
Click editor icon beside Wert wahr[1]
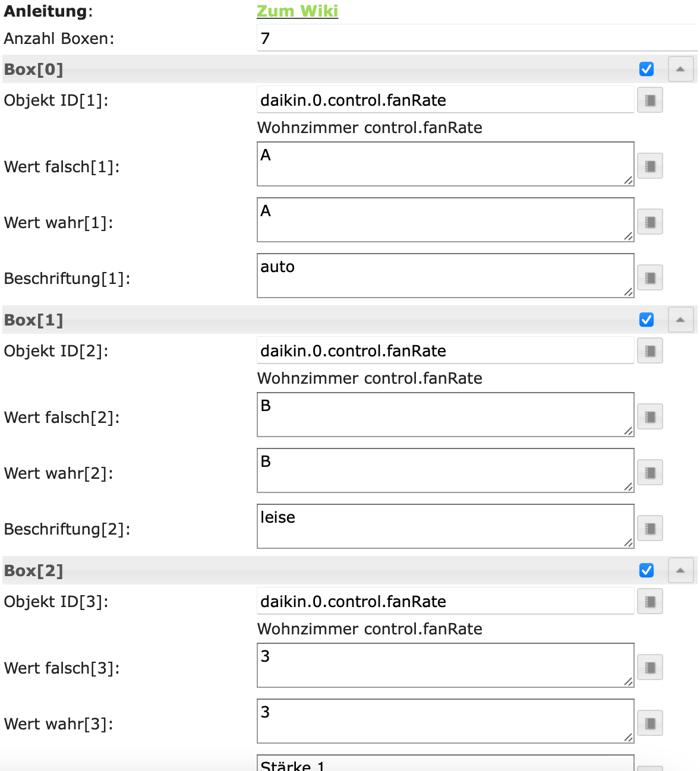[650, 222]
